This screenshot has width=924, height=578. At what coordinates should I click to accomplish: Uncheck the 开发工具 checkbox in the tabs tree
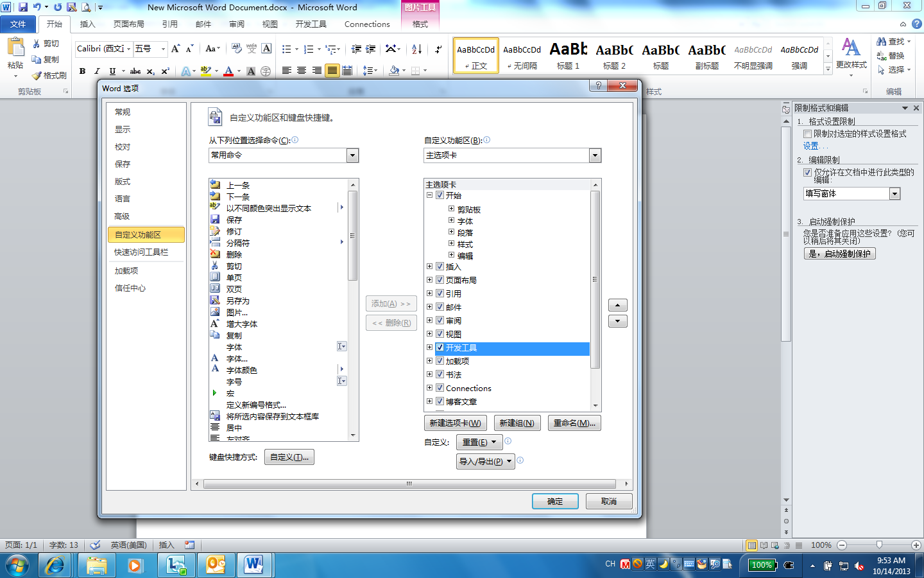(440, 347)
